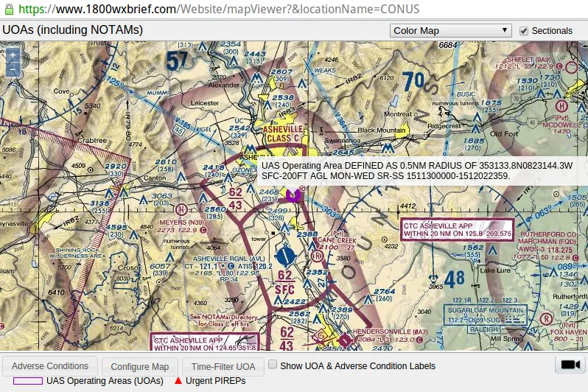This screenshot has width=588, height=392.
Task: Open the Configure Map tab
Action: point(140,366)
